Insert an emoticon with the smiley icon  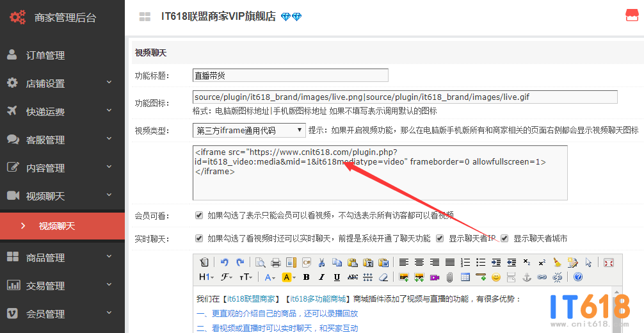495,277
